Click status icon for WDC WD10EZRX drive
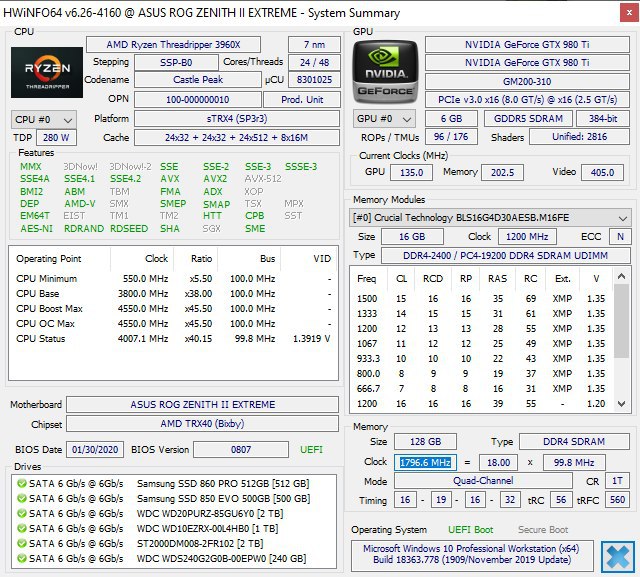The height and width of the screenshot is (577, 640). pos(22,528)
